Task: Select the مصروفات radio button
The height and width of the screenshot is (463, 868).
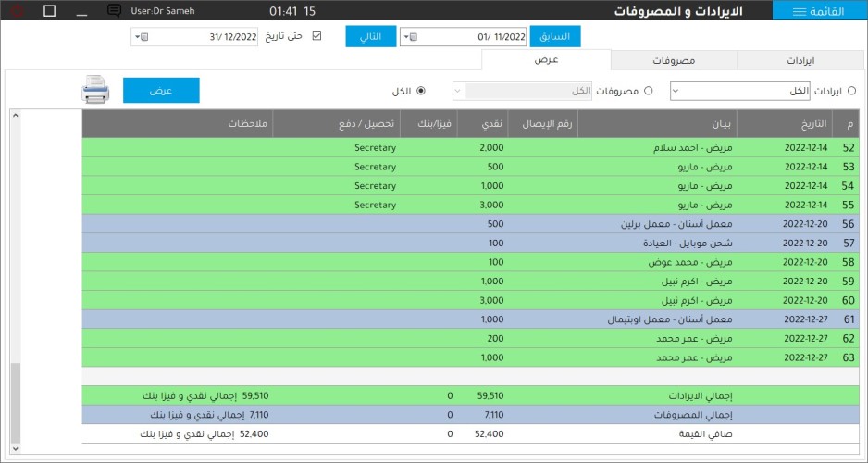Action: click(x=648, y=91)
